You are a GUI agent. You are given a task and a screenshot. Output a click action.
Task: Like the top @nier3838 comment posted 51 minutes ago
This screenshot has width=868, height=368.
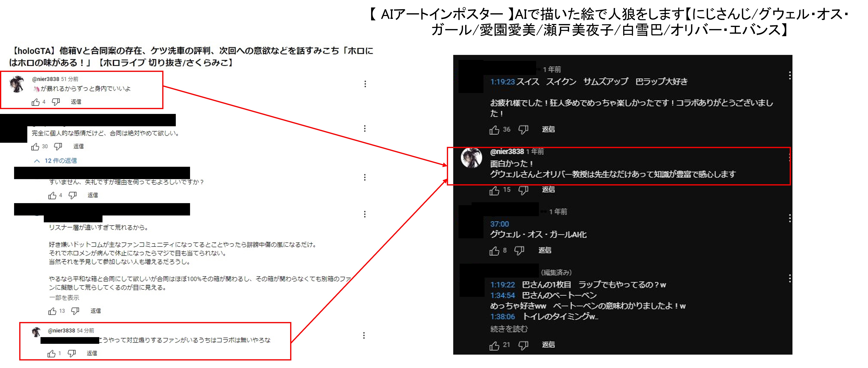pos(35,102)
